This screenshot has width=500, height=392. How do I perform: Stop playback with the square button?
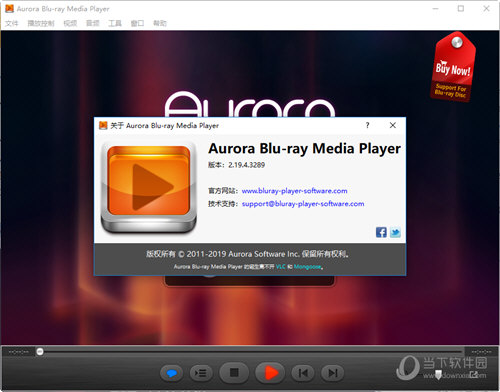coord(234,372)
